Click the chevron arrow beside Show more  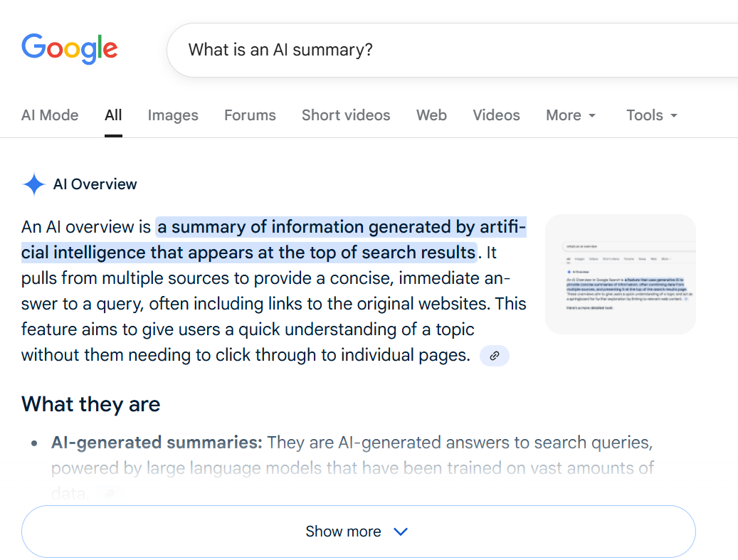click(x=401, y=532)
